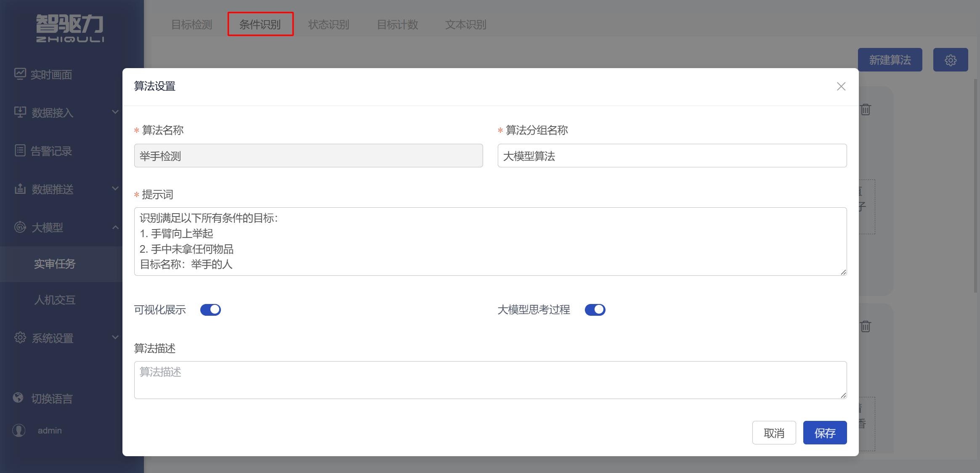
Task: Click the lower trash delete icon
Action: [x=866, y=327]
